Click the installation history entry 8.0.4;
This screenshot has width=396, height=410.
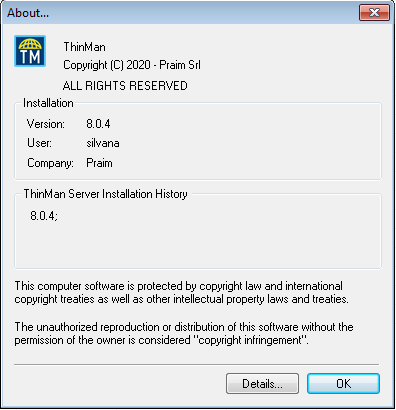point(44,216)
